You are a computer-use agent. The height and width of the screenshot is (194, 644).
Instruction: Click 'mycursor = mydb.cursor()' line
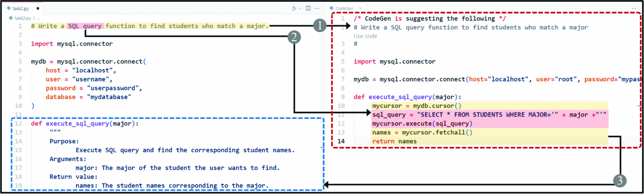click(x=417, y=106)
